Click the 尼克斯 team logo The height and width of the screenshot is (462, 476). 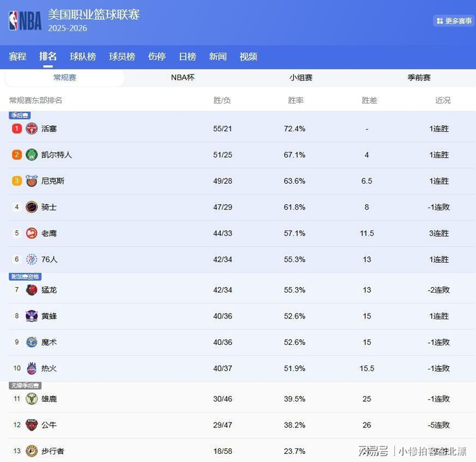[31, 181]
